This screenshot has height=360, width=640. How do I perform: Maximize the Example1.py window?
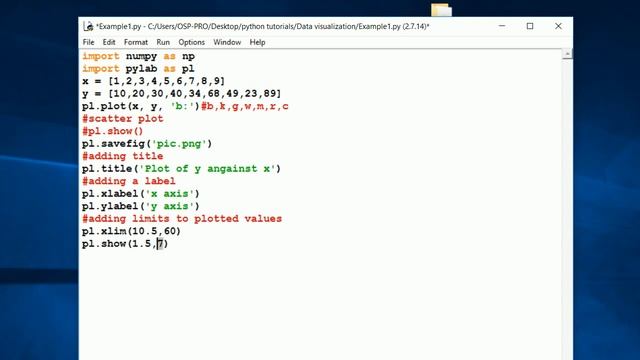(530, 26)
